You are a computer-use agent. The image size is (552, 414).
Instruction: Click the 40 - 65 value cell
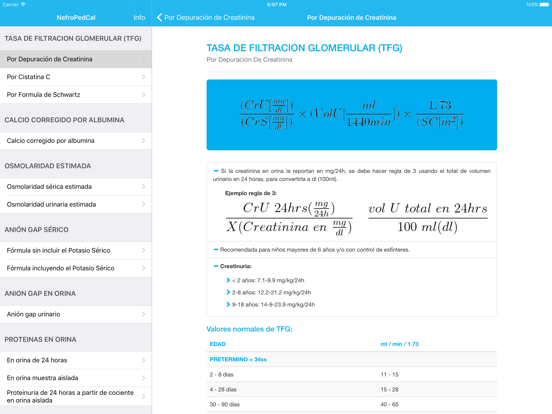pos(389,404)
